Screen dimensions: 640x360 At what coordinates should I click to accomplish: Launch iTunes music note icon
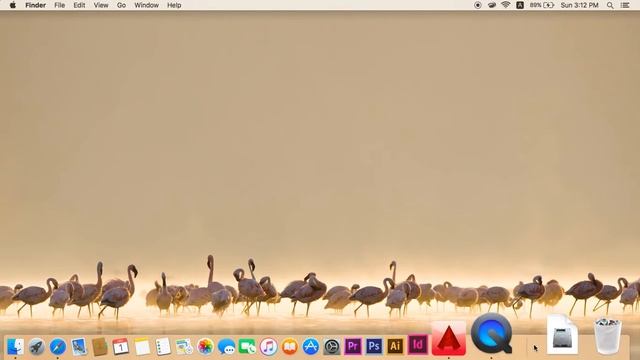(x=269, y=347)
